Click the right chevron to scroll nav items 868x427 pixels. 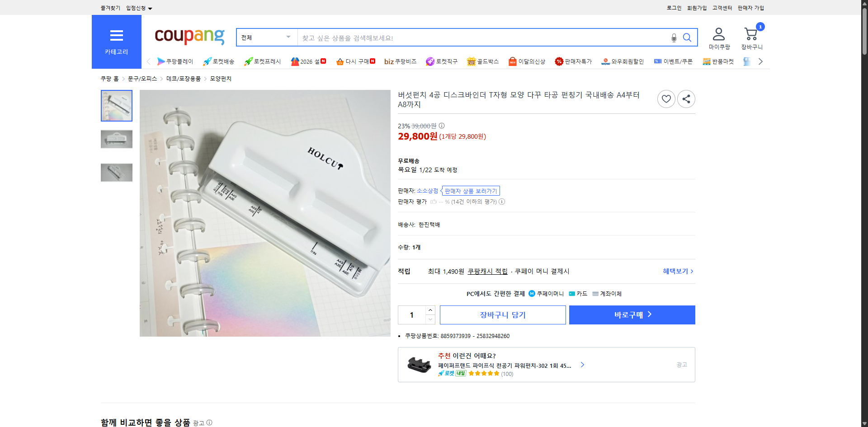760,61
